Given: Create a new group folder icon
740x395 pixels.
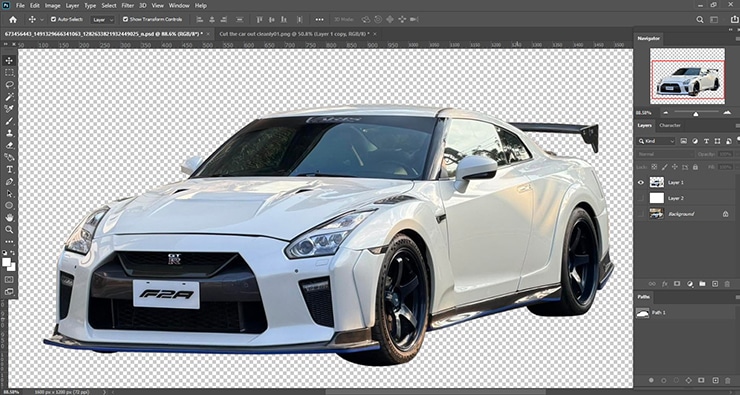Looking at the screenshot, I should click(x=702, y=284).
